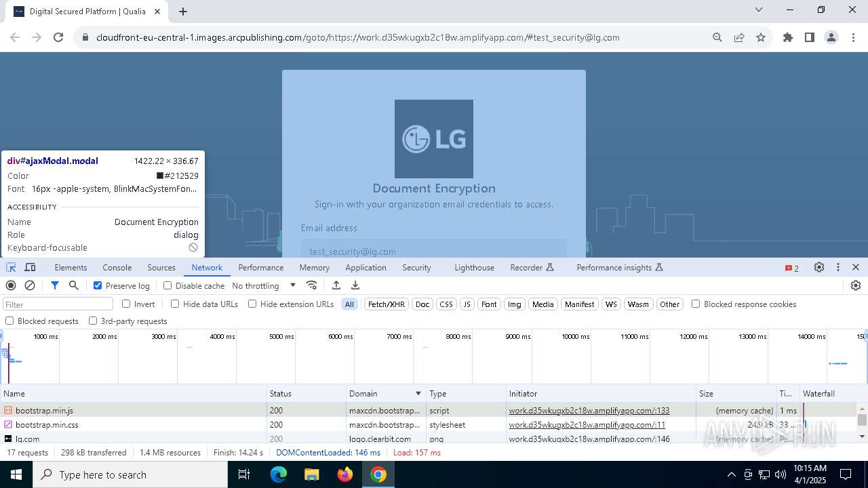
Task: Tick the Hide data URLs checkbox
Action: (175, 304)
